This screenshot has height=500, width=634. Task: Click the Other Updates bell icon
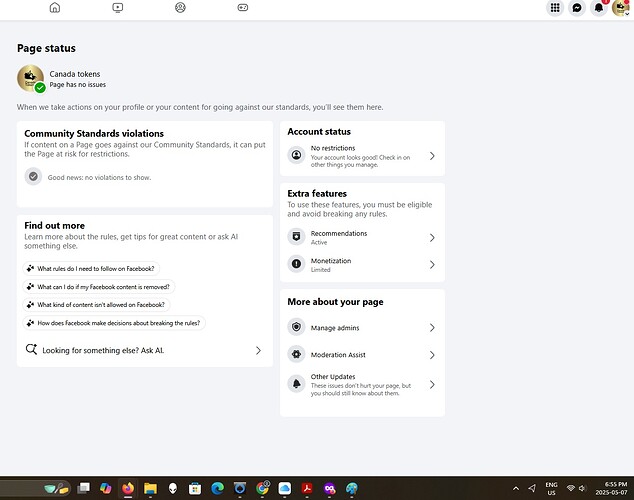coord(296,384)
